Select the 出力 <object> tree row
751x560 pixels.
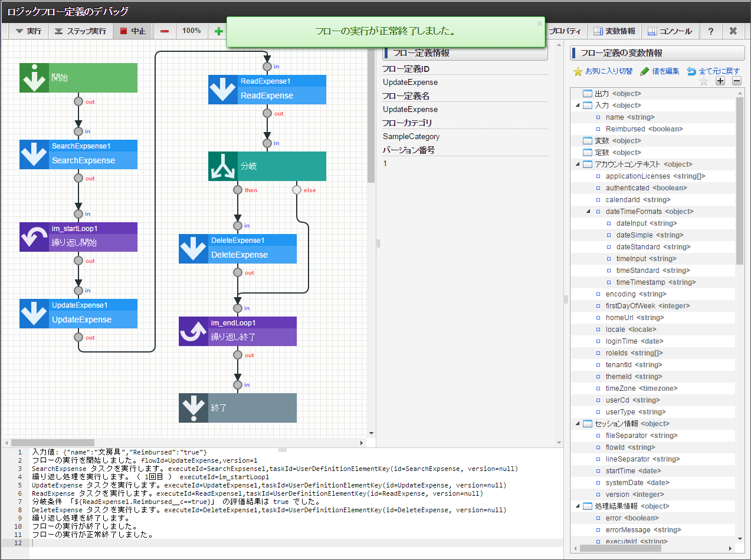click(653, 94)
